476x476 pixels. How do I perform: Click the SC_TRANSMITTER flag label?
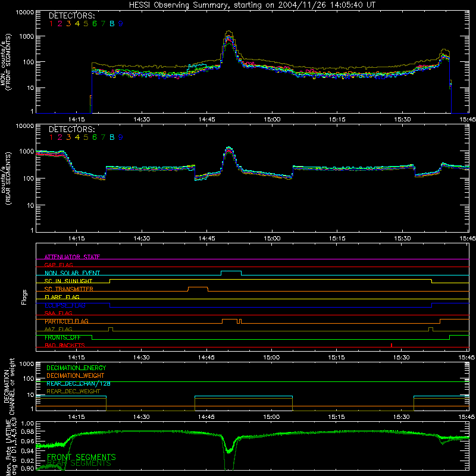[68, 289]
